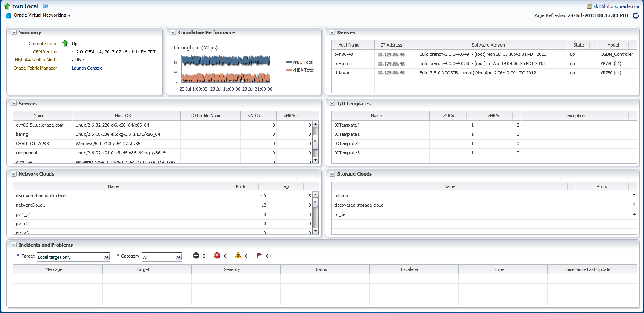Click the green up-arrow status icon by ovn local
Image resolution: width=644 pixels, height=313 pixels.
(7, 6)
